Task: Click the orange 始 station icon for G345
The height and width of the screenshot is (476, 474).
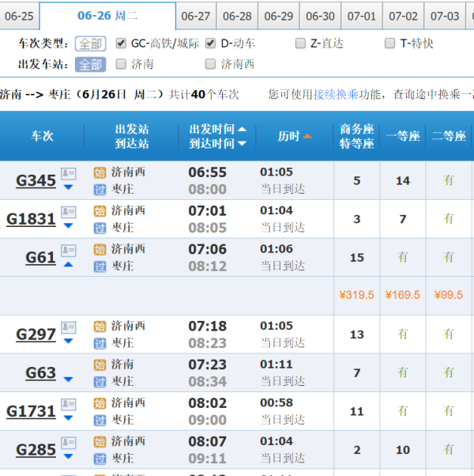Action: (100, 172)
